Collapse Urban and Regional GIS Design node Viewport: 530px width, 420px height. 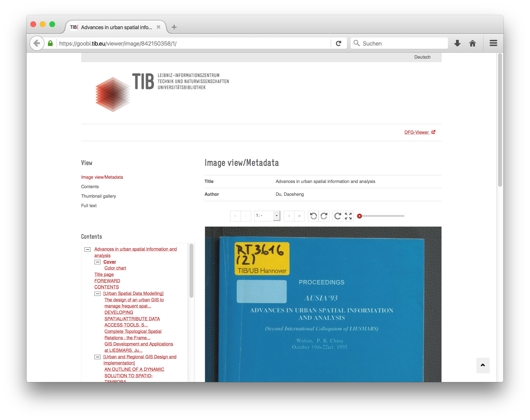[x=98, y=357]
